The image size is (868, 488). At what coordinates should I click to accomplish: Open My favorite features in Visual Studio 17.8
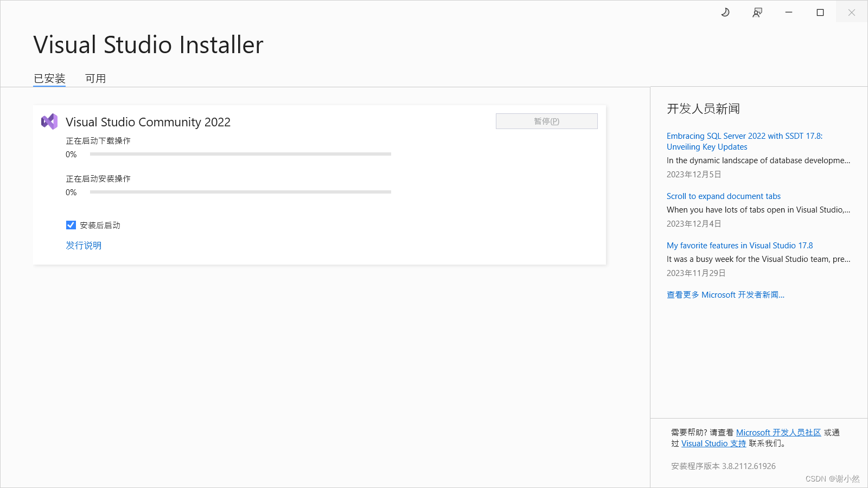coord(740,246)
